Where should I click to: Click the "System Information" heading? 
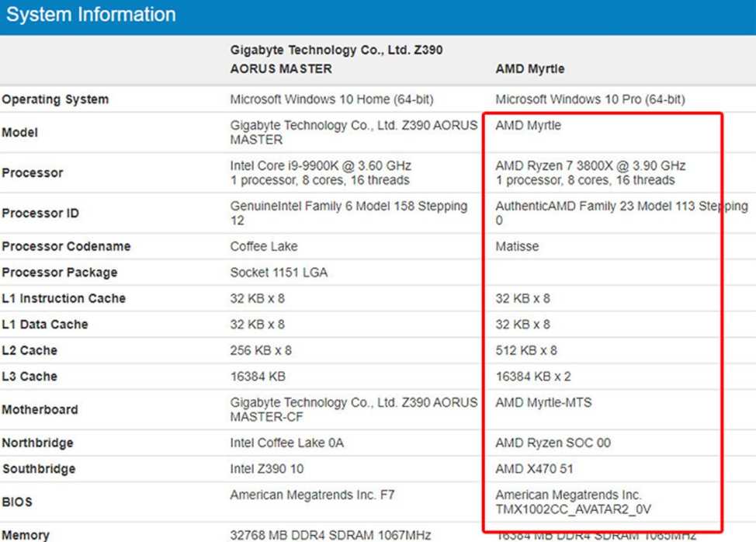pyautogui.click(x=91, y=15)
